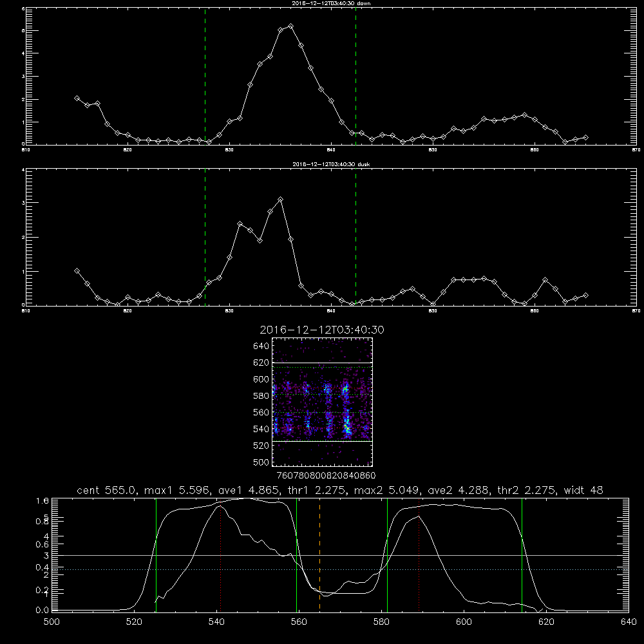Click the orange dashed center line at 565
The width and height of the screenshot is (644, 644).
pos(319,554)
